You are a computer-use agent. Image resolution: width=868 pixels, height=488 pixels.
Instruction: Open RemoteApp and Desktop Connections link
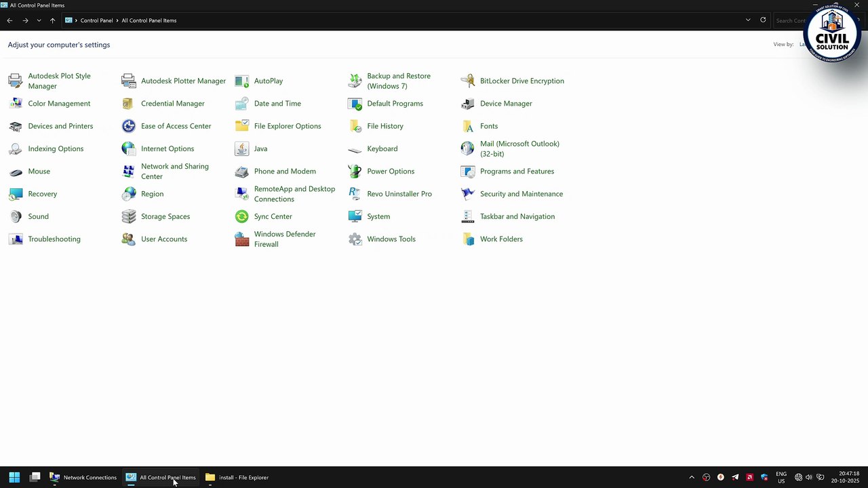[x=294, y=194]
